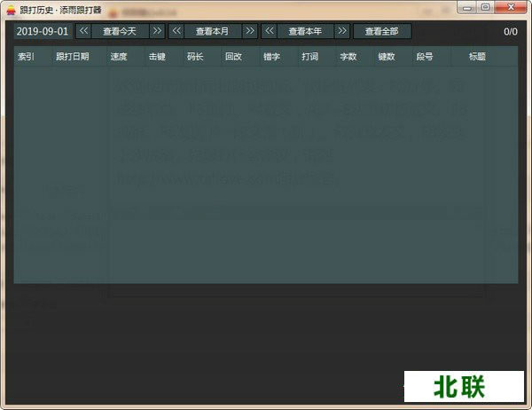Sort by 错字 column header
532x410 pixels.
click(x=271, y=56)
